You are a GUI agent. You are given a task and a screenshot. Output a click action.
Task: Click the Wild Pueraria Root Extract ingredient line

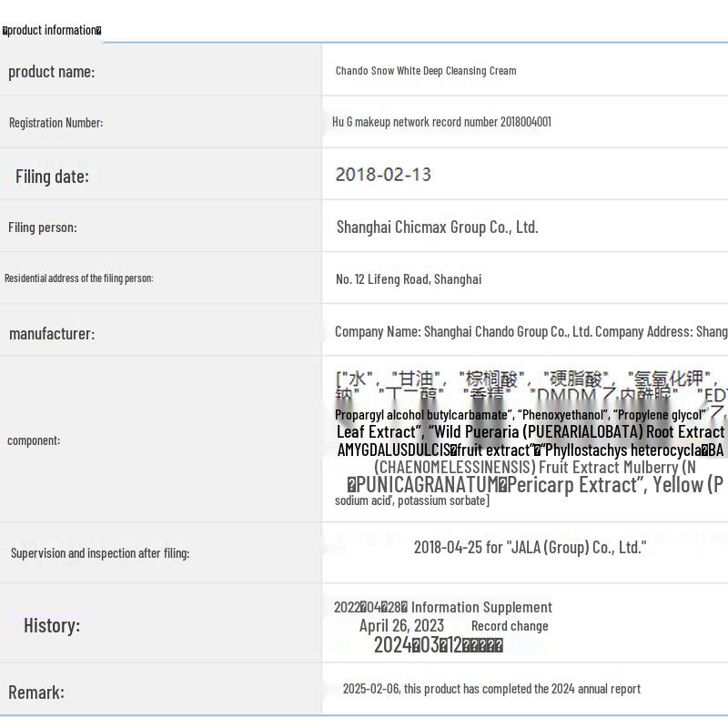(531, 431)
